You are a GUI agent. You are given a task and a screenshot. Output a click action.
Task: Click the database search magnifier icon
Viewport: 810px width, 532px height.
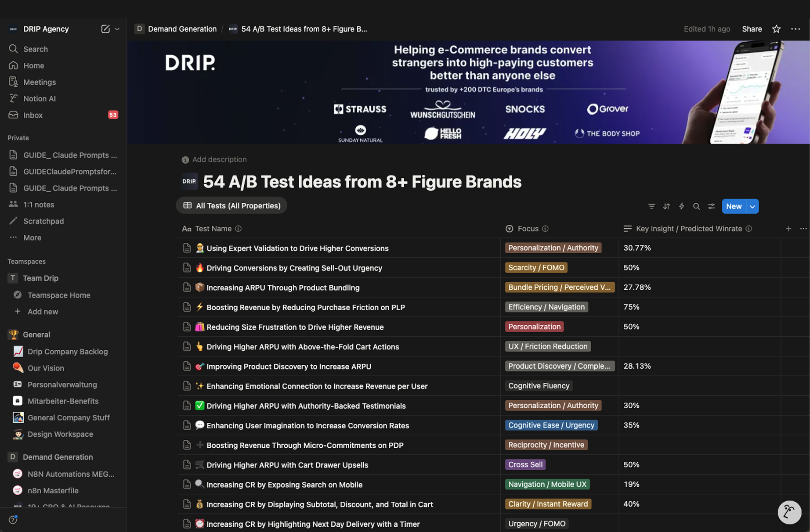pos(696,206)
